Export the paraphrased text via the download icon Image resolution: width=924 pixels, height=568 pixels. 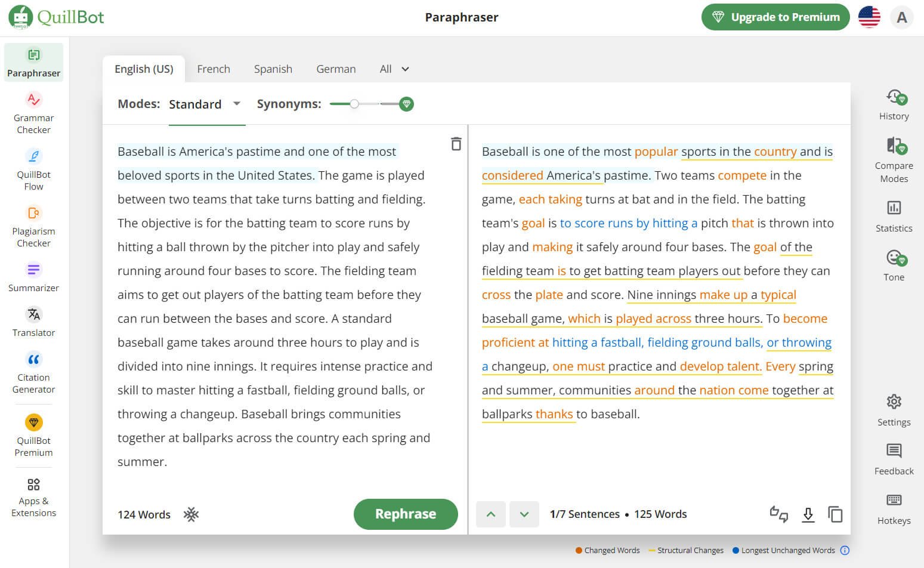tap(808, 514)
